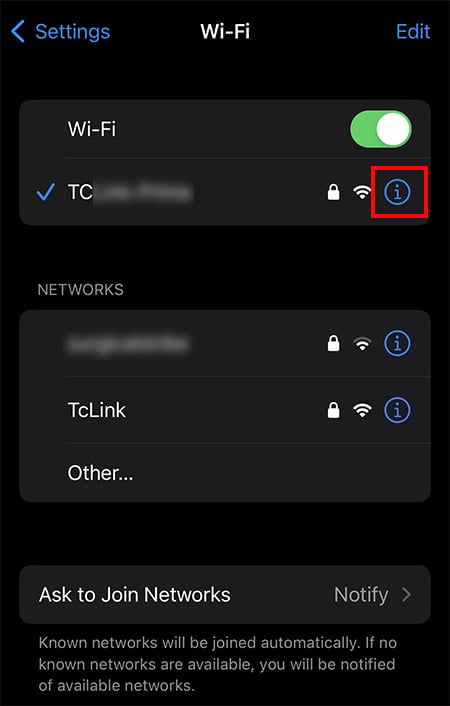Viewport: 450px width, 706px height.
Task: Tap lock icon on blurred network row
Action: click(333, 344)
